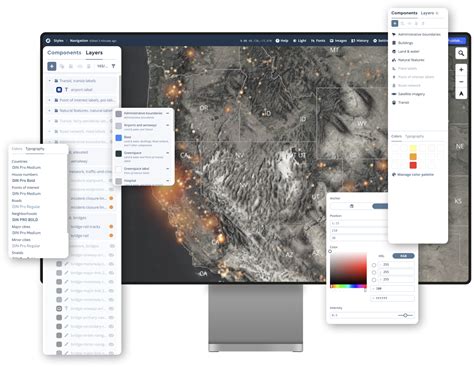Click Styles breadcrumb link in top bar
This screenshot has width=474, height=367.
(58, 41)
